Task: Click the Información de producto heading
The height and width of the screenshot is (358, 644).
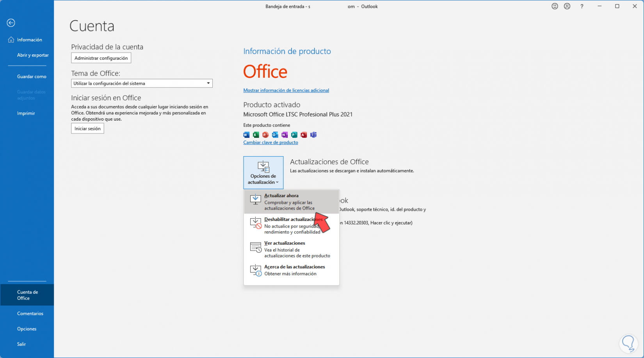Action: pyautogui.click(x=287, y=51)
